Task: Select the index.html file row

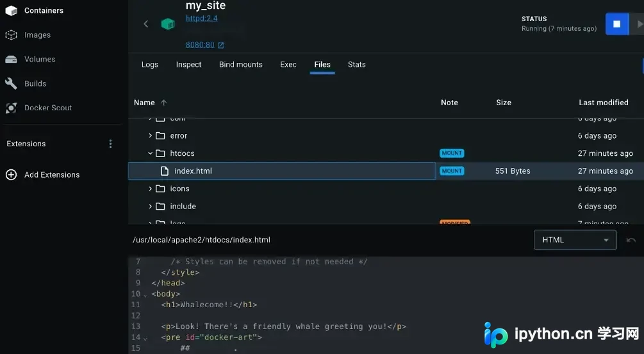Action: [386, 171]
